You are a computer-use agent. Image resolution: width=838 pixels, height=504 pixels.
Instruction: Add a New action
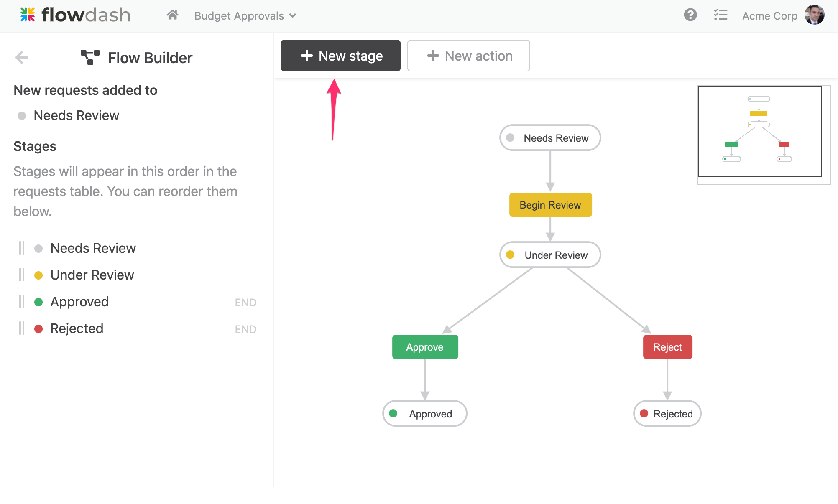(469, 56)
